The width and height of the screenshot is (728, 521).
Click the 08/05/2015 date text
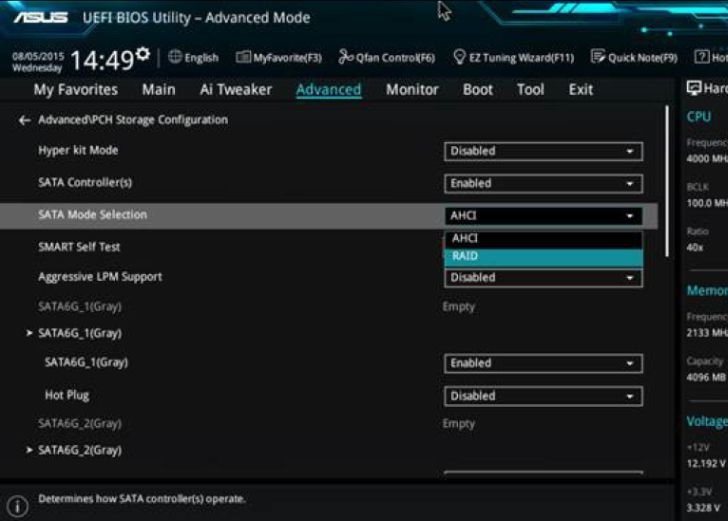pyautogui.click(x=38, y=56)
